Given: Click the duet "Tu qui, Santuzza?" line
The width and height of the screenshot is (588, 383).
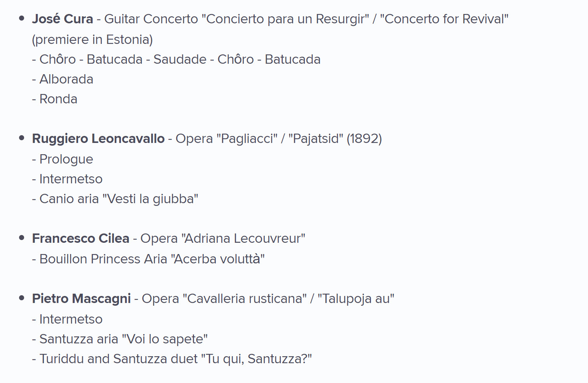Looking at the screenshot, I should pyautogui.click(x=172, y=359).
